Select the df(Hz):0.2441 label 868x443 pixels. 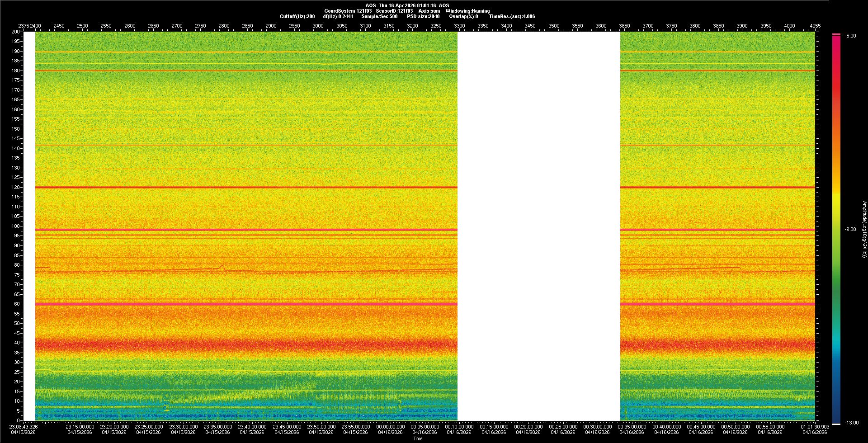tap(338, 16)
